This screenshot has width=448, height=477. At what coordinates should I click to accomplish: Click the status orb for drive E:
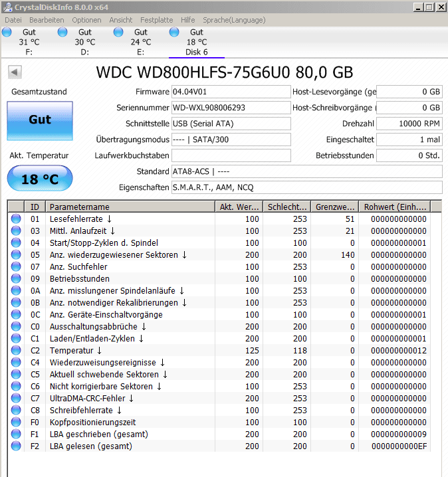coord(118,32)
